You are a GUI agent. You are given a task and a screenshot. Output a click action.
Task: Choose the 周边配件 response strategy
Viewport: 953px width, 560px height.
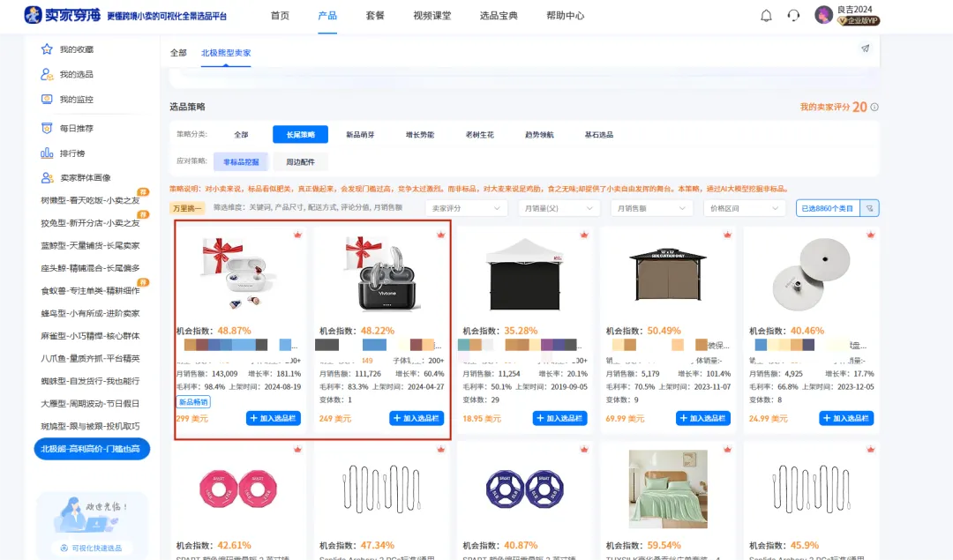[300, 162]
